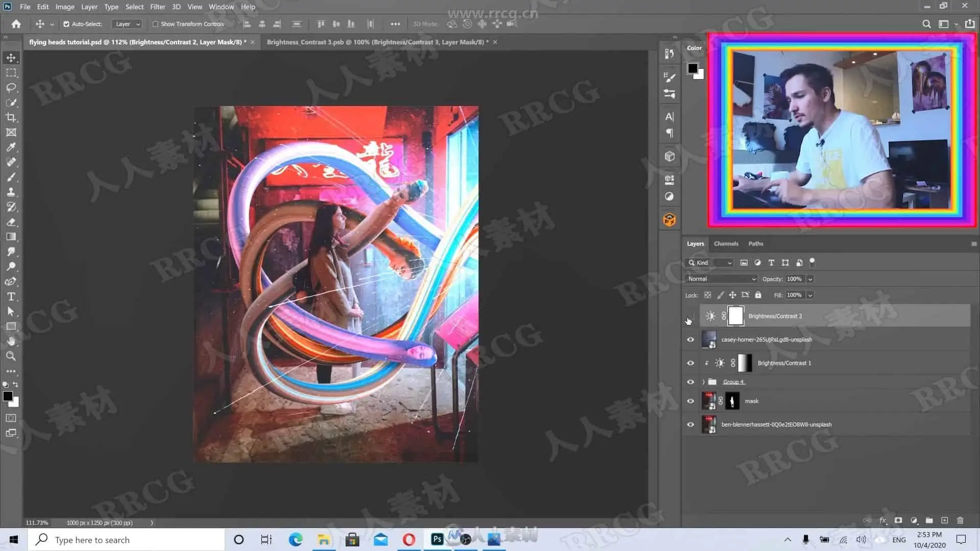Edit toolbar three-dots button

[11, 371]
